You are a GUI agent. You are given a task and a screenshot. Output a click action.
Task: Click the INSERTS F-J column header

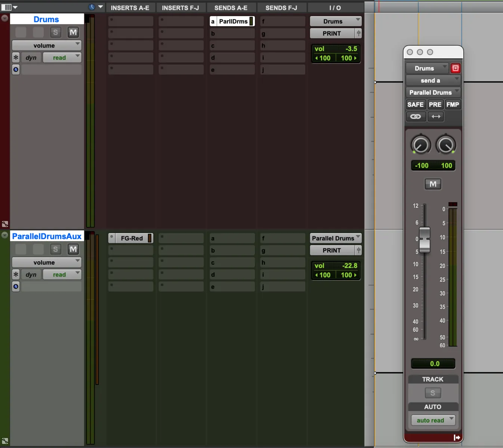coord(181,7)
